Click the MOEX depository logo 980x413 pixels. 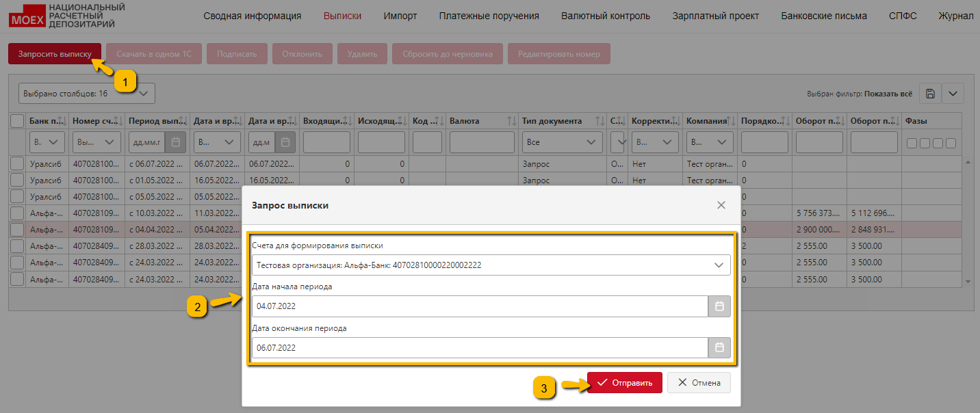tap(67, 15)
